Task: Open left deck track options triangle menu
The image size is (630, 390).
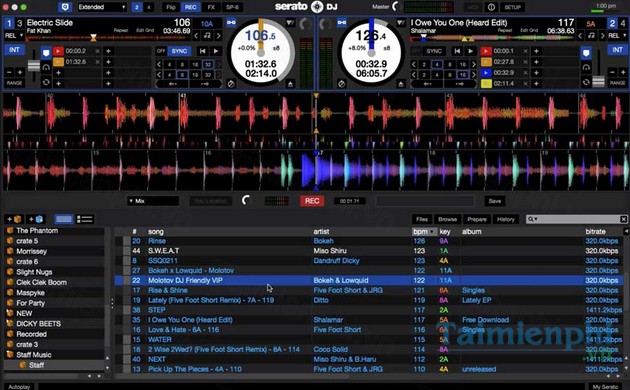Action: pyautogui.click(x=290, y=23)
